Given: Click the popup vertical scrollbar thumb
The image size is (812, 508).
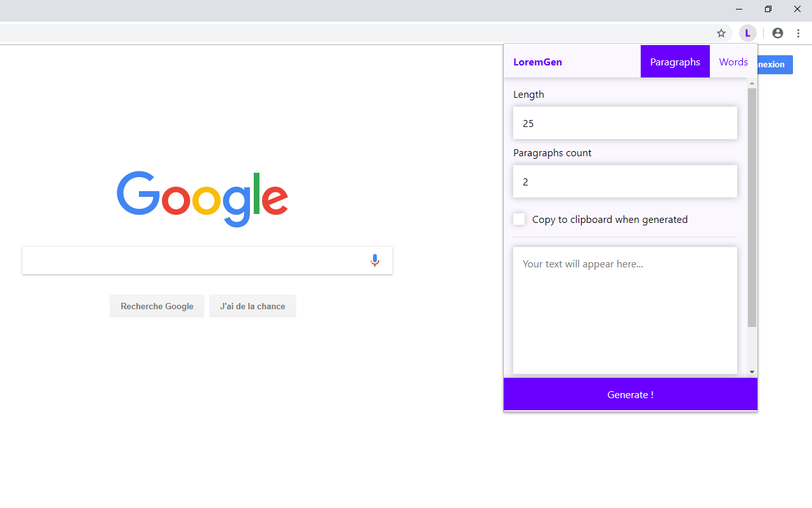Looking at the screenshot, I should (752, 208).
